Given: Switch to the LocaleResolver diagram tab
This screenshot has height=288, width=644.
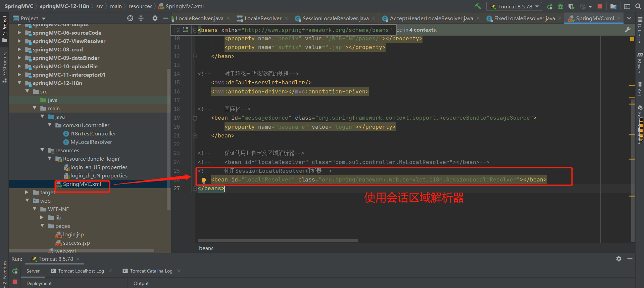Looking at the screenshot, I should point(263,18).
